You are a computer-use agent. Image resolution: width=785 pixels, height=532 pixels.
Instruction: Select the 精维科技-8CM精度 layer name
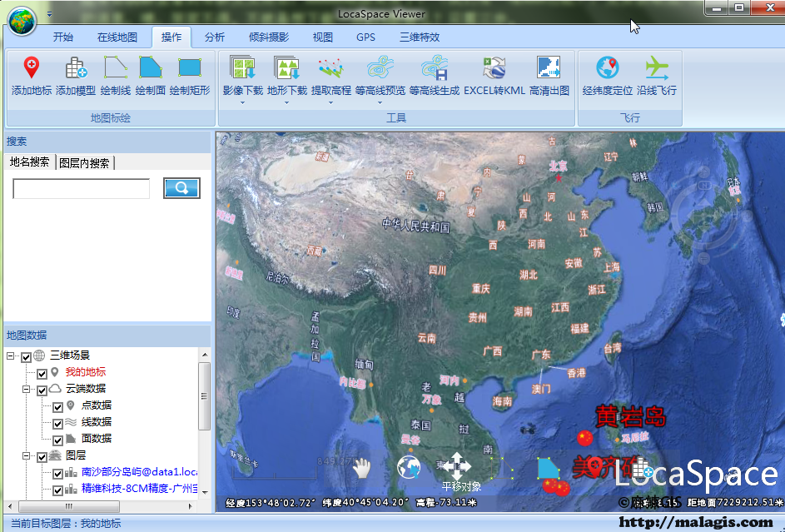pyautogui.click(x=139, y=488)
